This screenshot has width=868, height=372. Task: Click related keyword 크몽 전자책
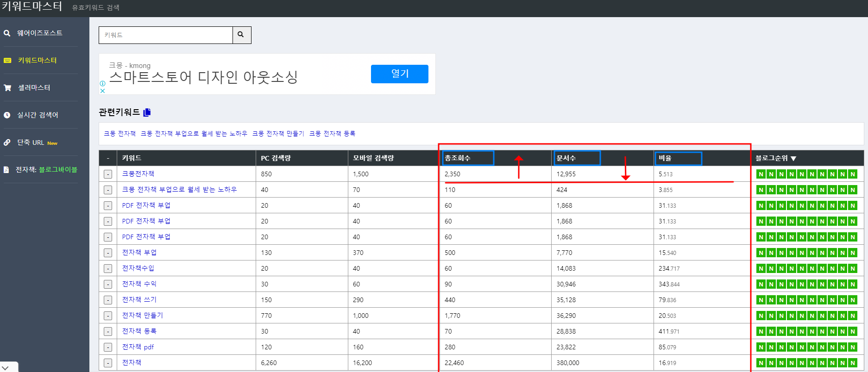point(120,134)
